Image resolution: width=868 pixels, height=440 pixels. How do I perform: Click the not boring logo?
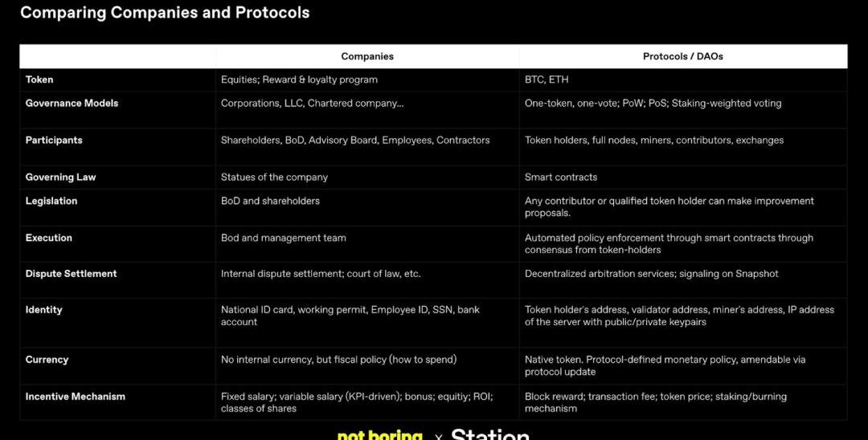click(x=379, y=434)
